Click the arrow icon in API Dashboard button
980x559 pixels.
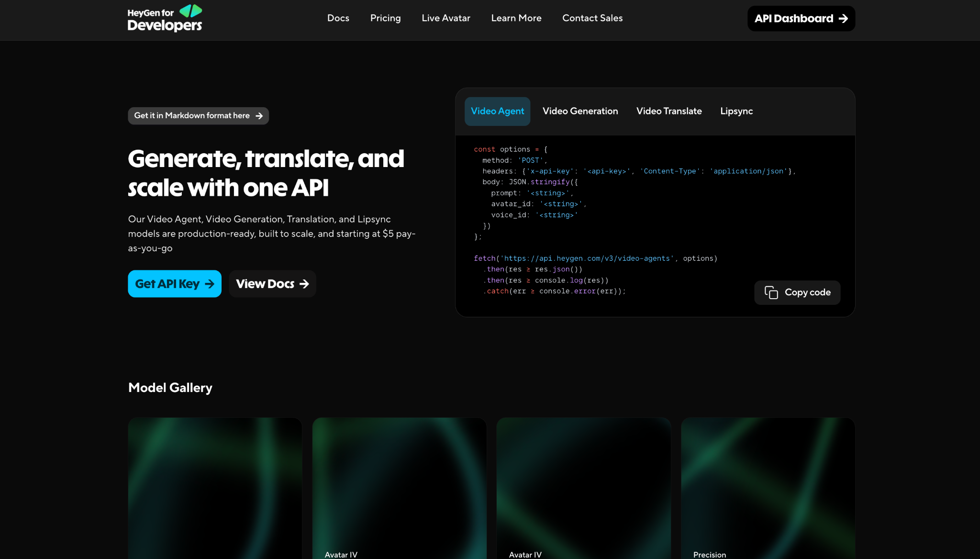[x=843, y=19]
